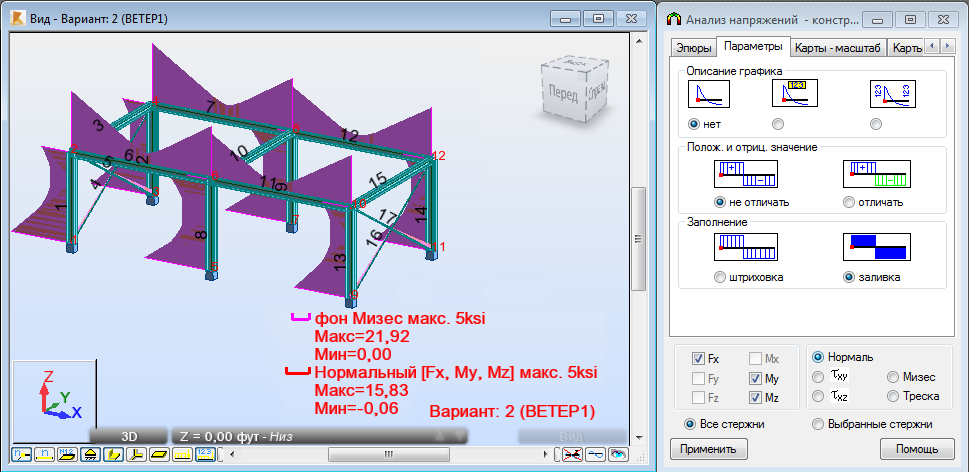969x472 pixels.
Task: Uncheck the My checkbox
Action: click(755, 378)
